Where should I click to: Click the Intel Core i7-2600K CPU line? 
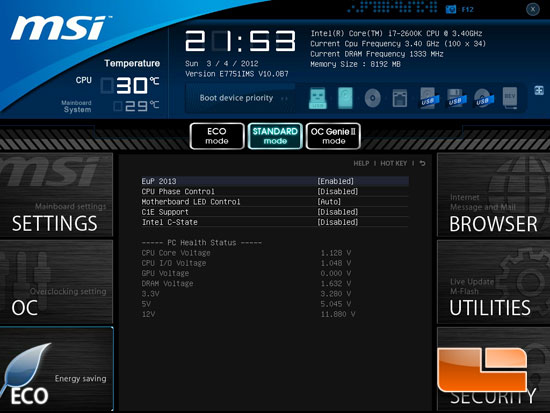coord(396,33)
